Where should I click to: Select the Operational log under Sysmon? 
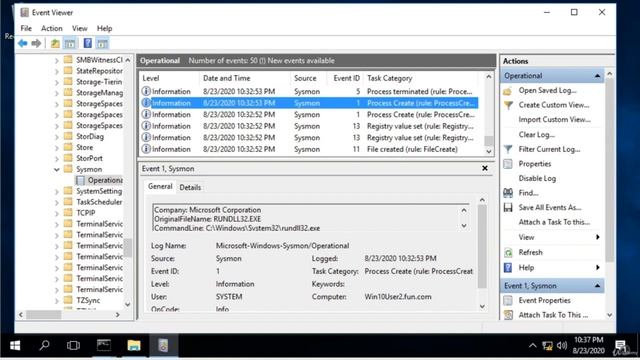(105, 180)
